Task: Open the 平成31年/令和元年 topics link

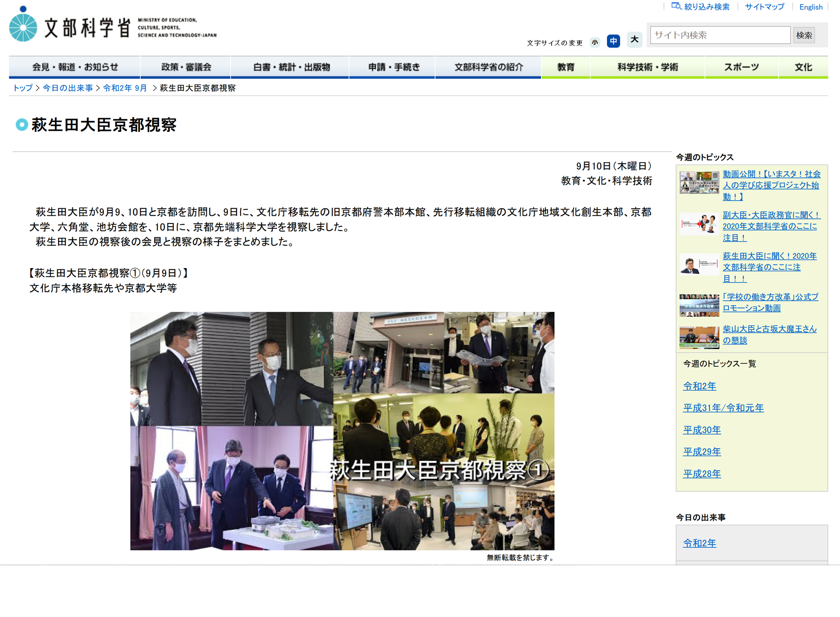Action: (723, 408)
